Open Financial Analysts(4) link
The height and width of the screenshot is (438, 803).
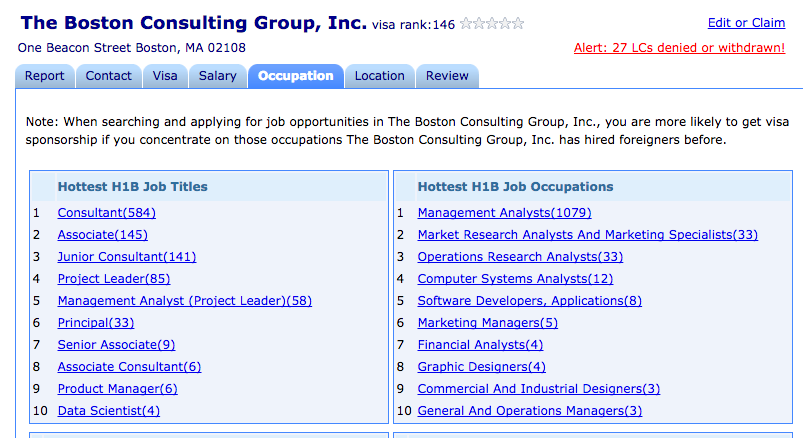pyautogui.click(x=480, y=345)
